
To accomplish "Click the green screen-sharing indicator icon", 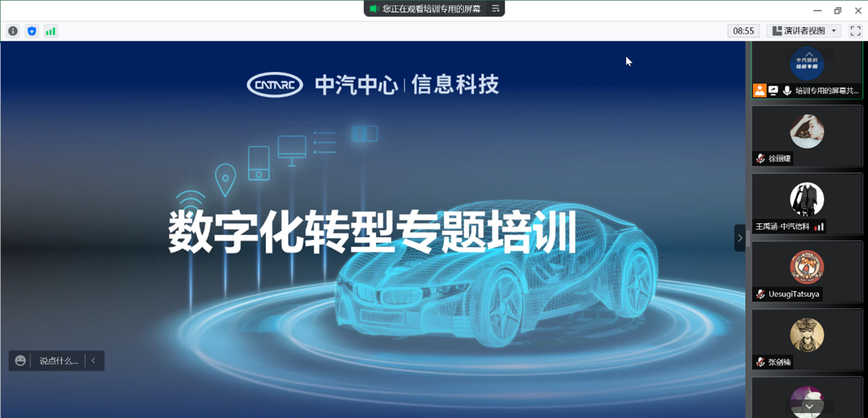I will click(373, 9).
